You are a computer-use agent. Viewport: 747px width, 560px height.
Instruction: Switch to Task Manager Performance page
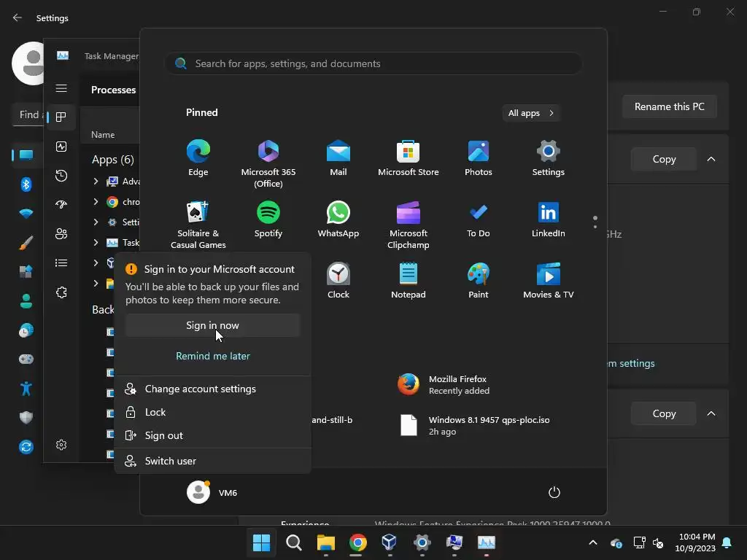click(x=61, y=147)
